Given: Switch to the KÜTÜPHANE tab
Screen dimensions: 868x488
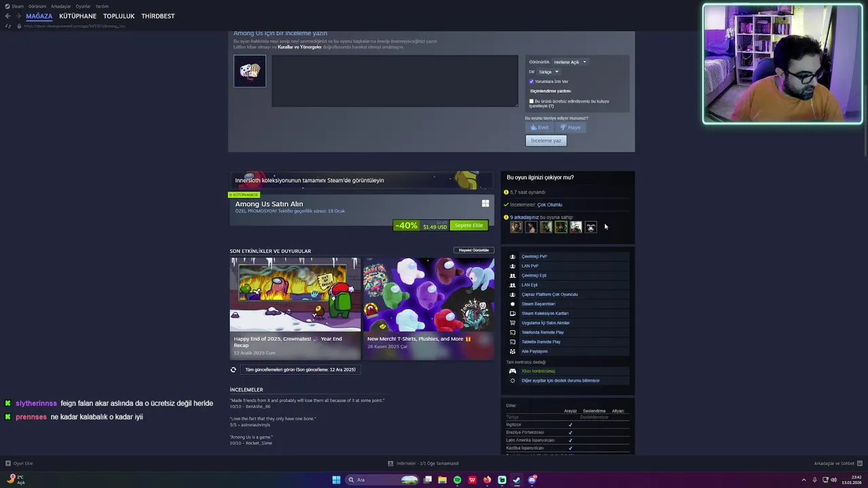Looking at the screenshot, I should click(x=77, y=16).
